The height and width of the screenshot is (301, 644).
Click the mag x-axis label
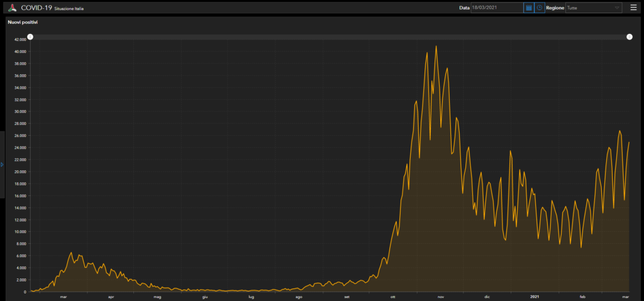(x=158, y=297)
